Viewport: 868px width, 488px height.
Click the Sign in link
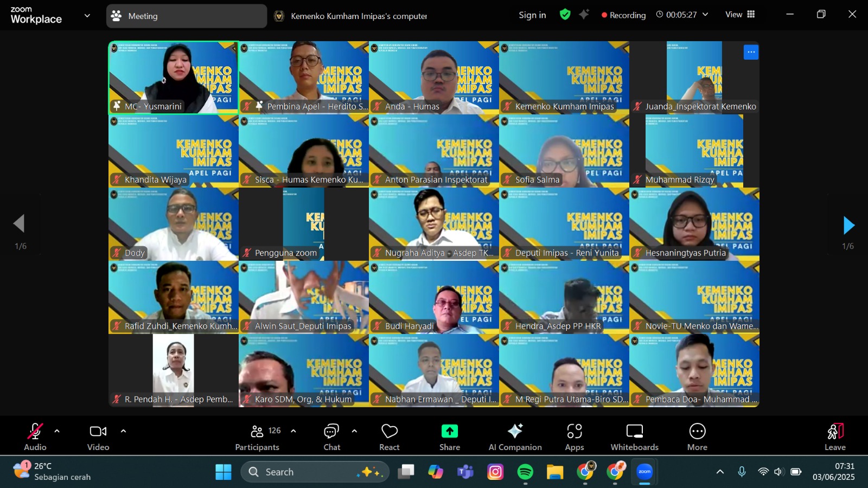(x=532, y=15)
